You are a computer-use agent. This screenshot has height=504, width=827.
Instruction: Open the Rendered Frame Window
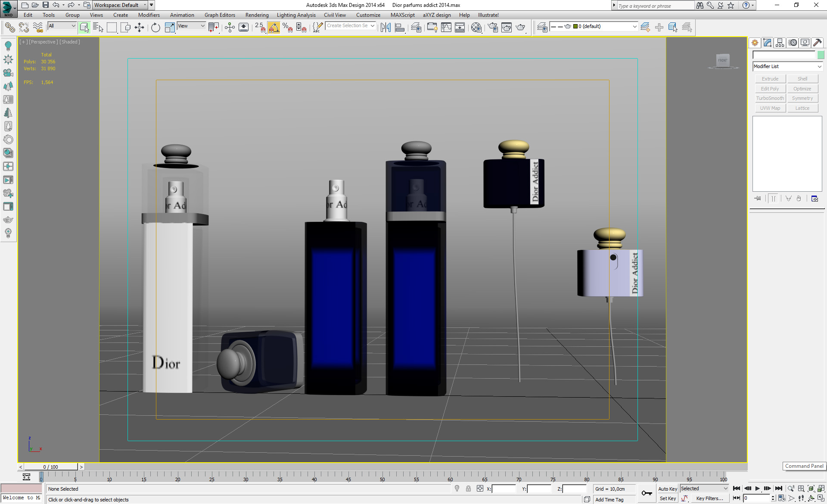[x=507, y=28]
